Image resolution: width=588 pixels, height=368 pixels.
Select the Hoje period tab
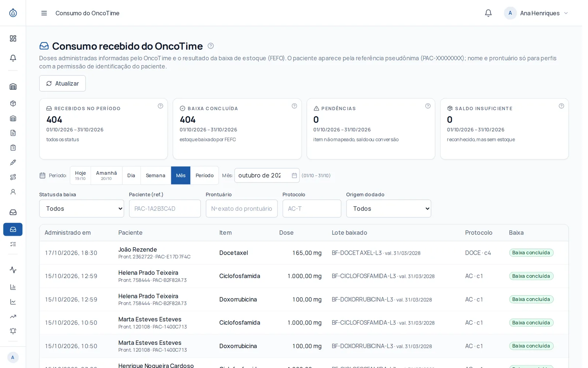pos(80,175)
